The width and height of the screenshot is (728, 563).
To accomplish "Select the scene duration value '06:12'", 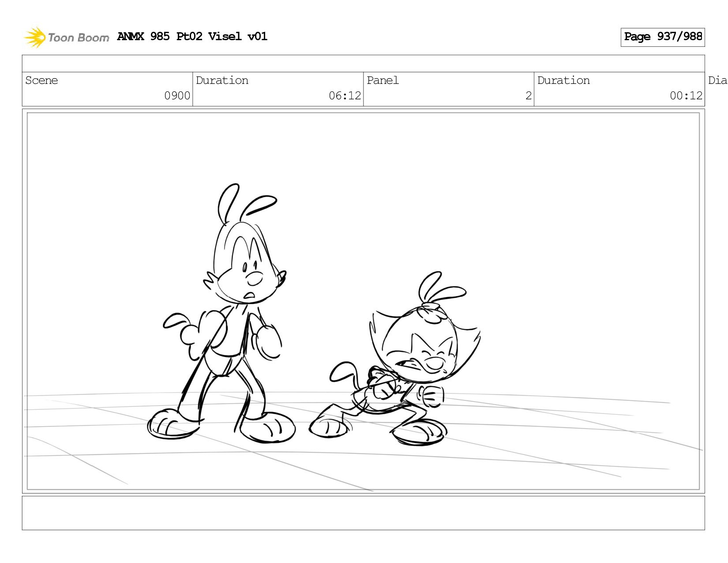I will (345, 96).
